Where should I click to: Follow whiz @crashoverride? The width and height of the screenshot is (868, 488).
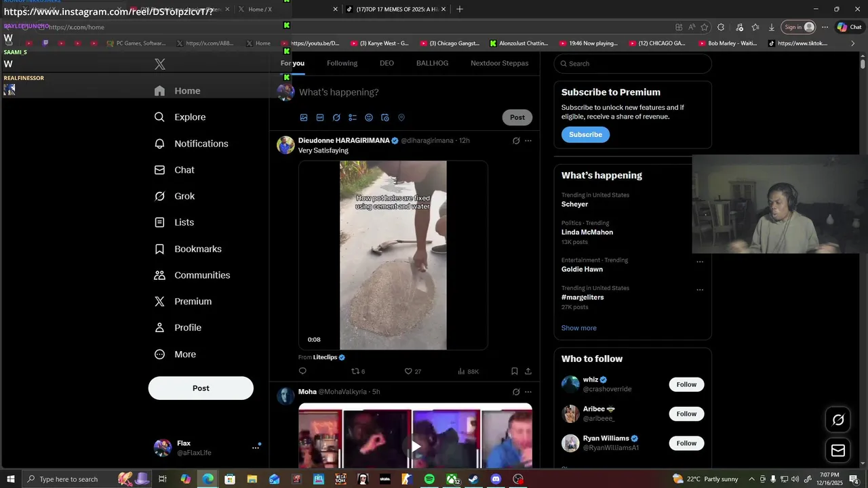(686, 384)
